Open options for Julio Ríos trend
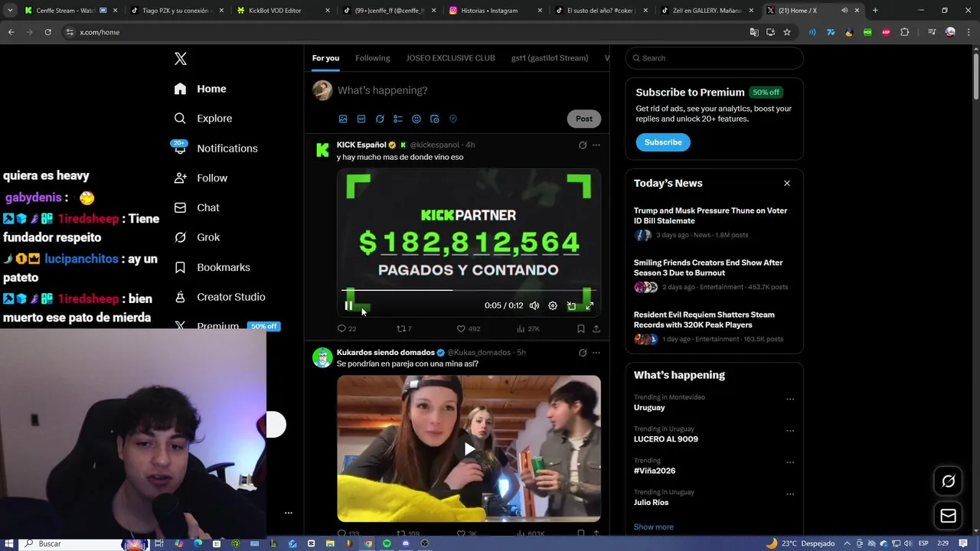This screenshot has width=980, height=551. (790, 494)
